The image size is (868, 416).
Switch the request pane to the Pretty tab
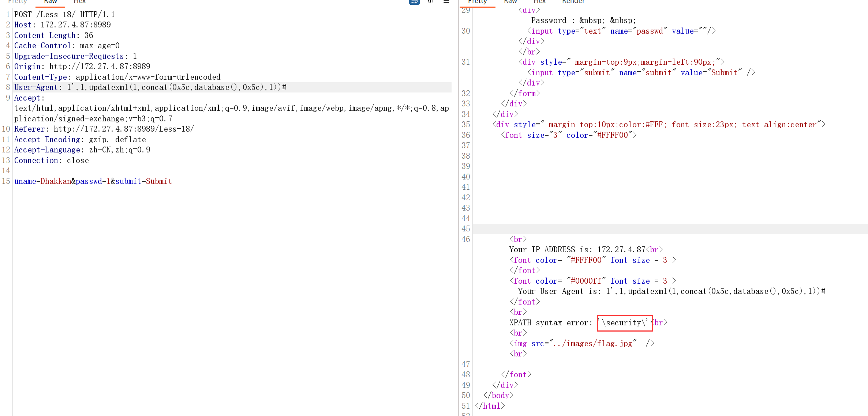click(x=17, y=1)
